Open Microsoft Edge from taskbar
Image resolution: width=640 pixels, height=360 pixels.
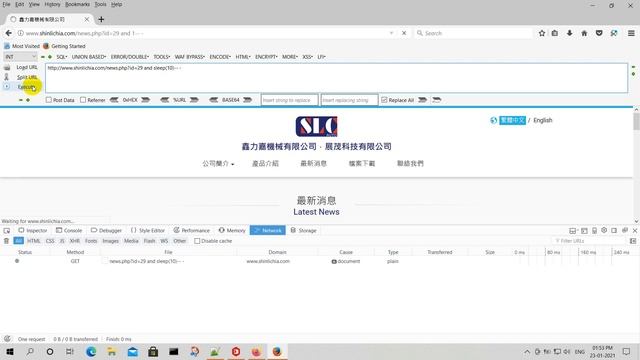pos(91,351)
